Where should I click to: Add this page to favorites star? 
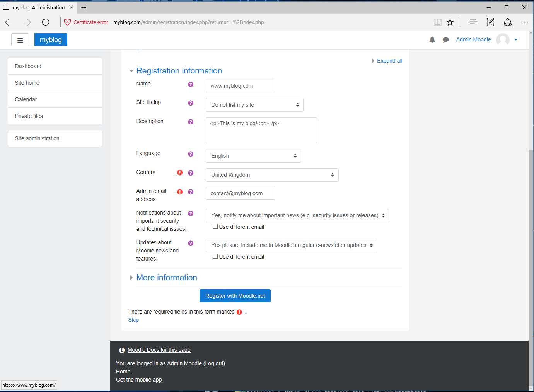[450, 22]
